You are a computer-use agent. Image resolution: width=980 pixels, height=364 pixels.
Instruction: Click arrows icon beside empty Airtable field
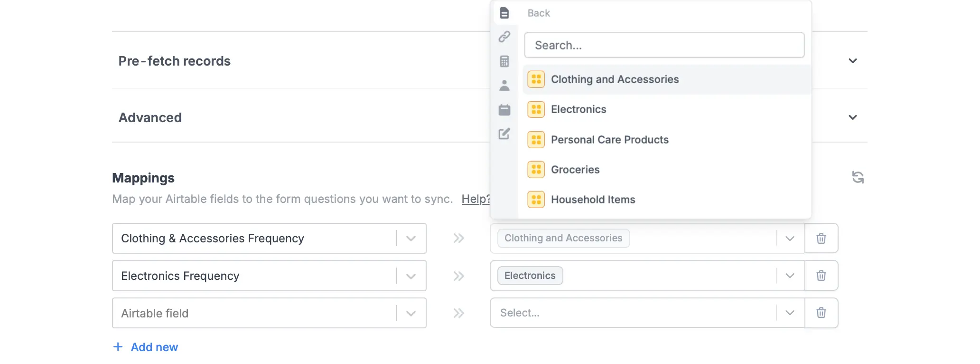point(458,313)
